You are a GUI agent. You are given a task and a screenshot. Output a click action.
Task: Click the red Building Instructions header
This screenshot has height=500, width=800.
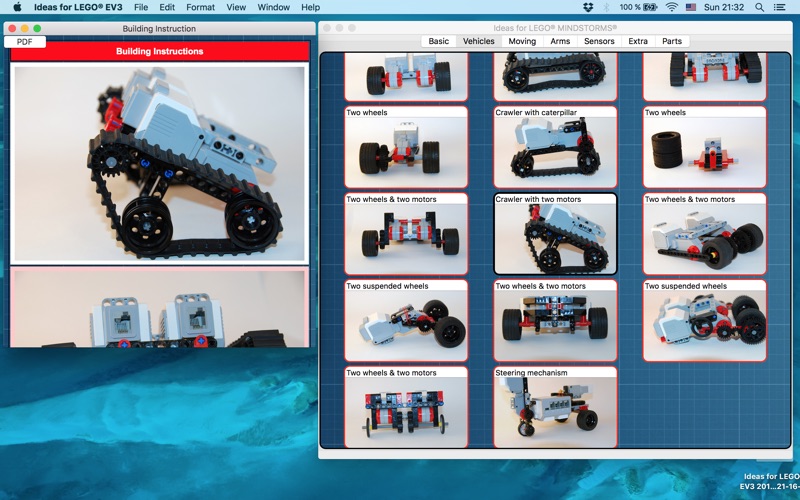click(160, 51)
